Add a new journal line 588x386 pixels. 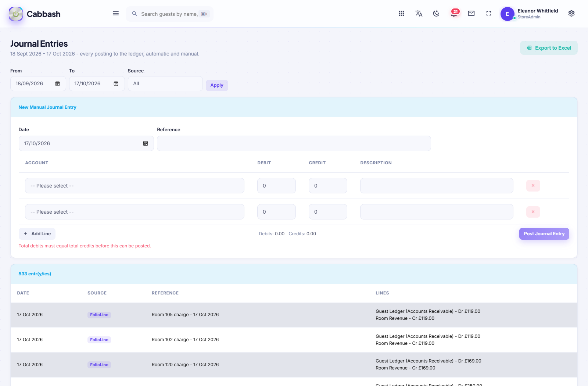tap(37, 234)
